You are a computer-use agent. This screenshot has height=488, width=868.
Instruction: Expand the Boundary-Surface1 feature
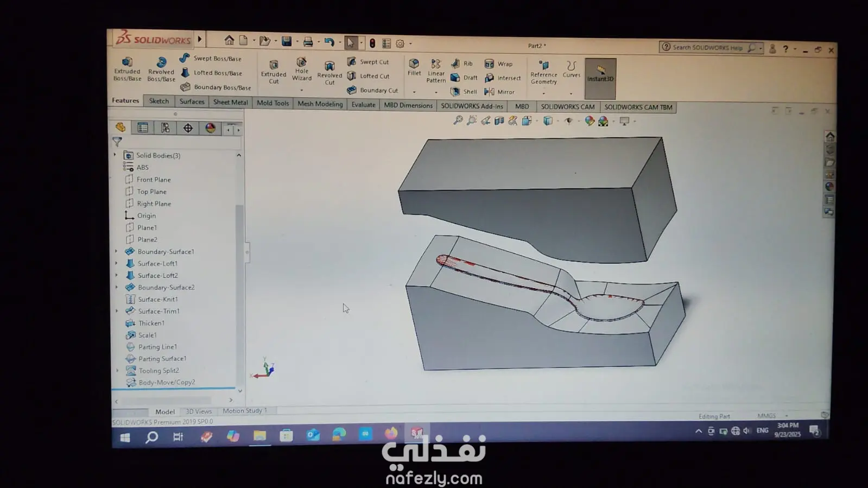pos(116,251)
